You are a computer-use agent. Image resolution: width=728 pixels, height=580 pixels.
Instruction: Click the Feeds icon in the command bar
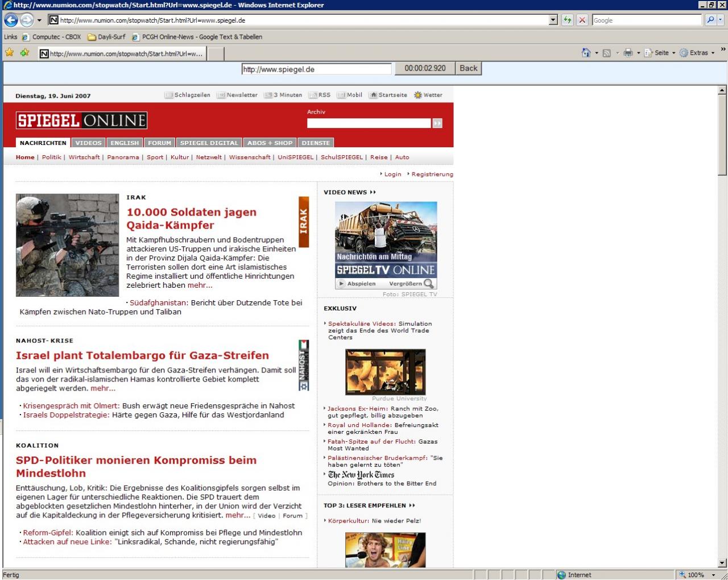(x=606, y=53)
